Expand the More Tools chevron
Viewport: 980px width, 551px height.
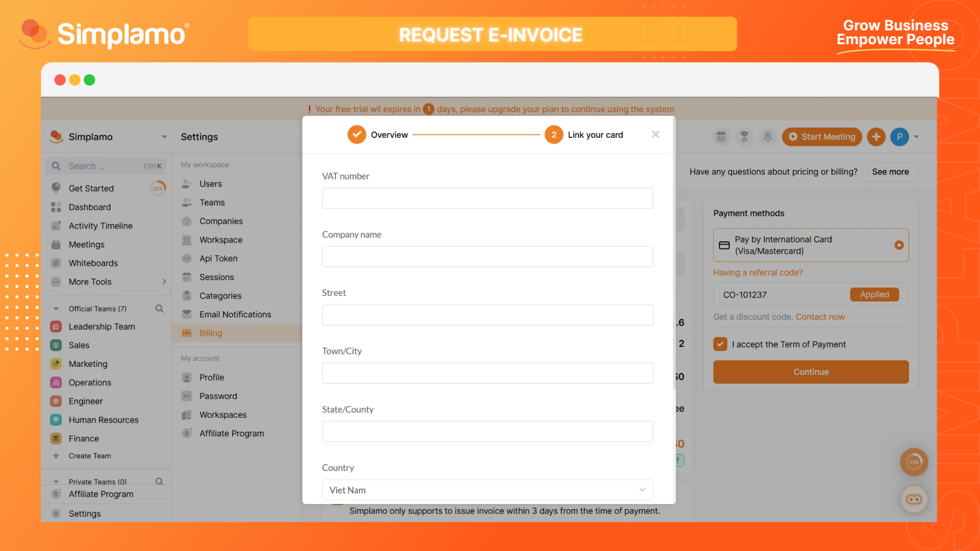[164, 282]
